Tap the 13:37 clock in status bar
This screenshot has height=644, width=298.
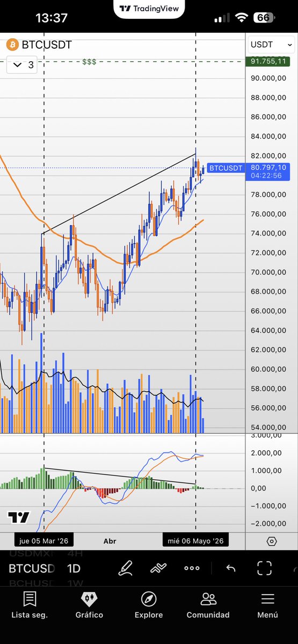coord(52,18)
